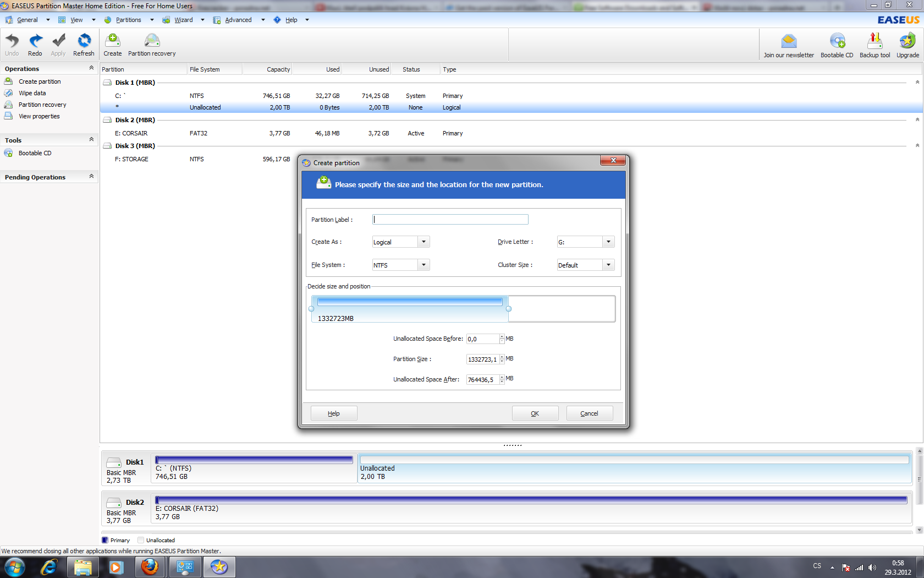Screen dimensions: 924x578
Task: Select the C: NTFS partition row
Action: point(512,96)
